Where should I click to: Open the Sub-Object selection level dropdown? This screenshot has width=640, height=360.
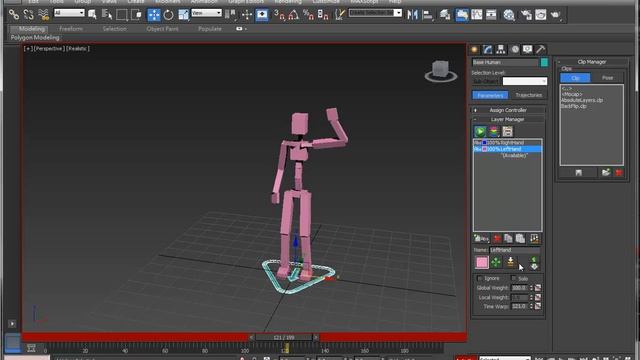(x=524, y=81)
